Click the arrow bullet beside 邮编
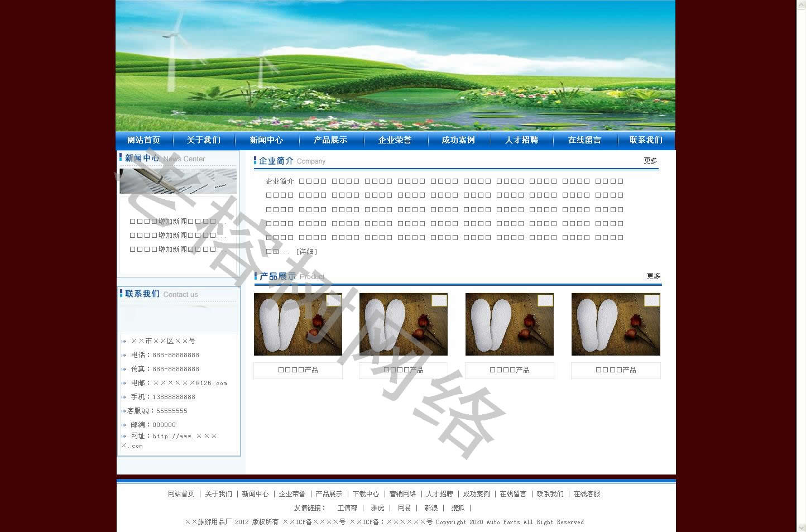 (124, 425)
